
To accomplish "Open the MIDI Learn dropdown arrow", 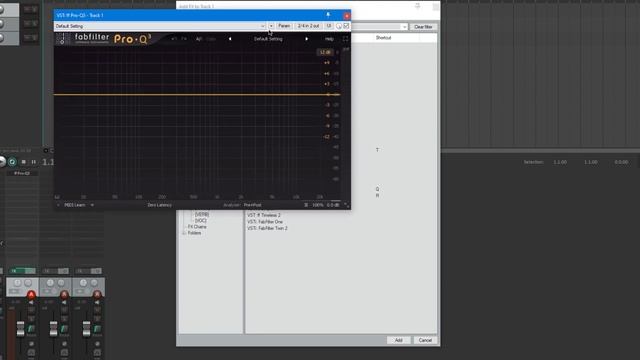I will pyautogui.click(x=92, y=205).
